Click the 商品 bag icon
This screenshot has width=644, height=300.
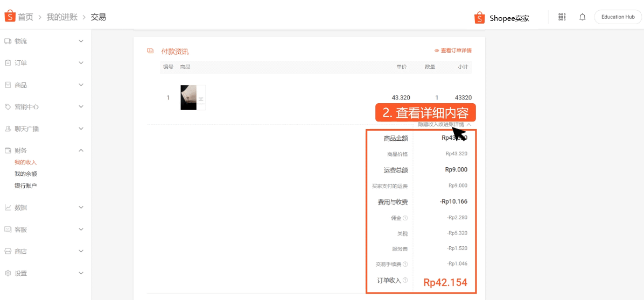tap(8, 85)
